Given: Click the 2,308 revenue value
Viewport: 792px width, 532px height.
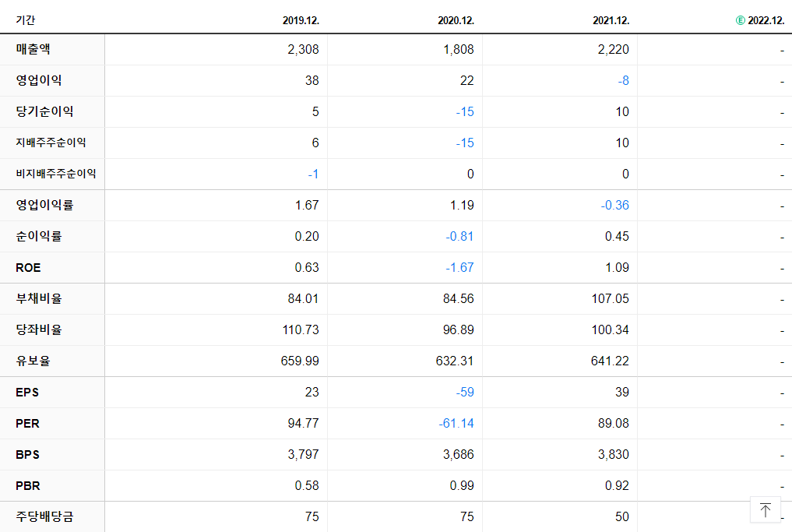Looking at the screenshot, I should pos(303,50).
